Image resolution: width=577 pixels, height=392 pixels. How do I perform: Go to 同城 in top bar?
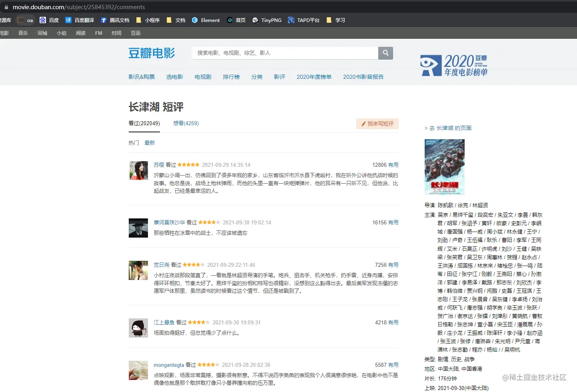(x=42, y=33)
